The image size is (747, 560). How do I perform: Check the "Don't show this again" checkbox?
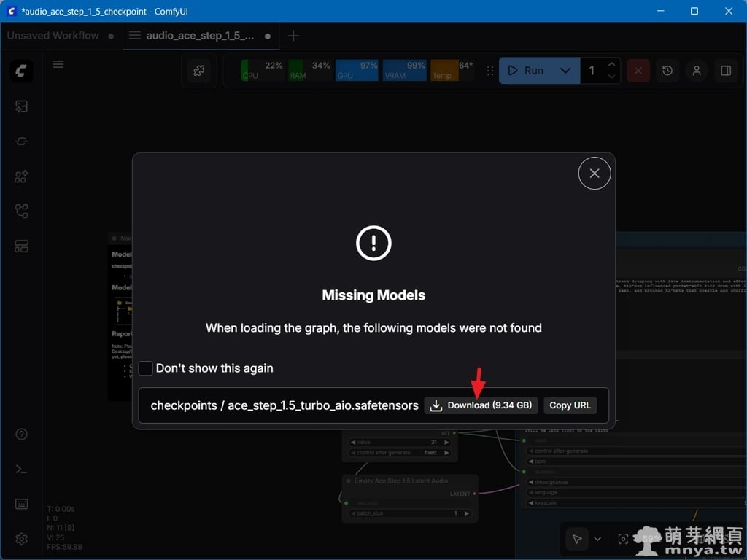pos(146,368)
